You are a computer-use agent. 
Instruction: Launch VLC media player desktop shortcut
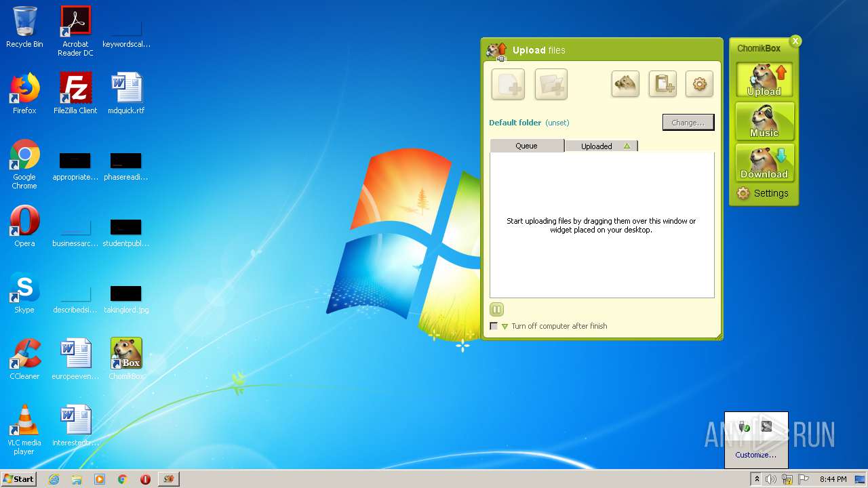coord(24,430)
